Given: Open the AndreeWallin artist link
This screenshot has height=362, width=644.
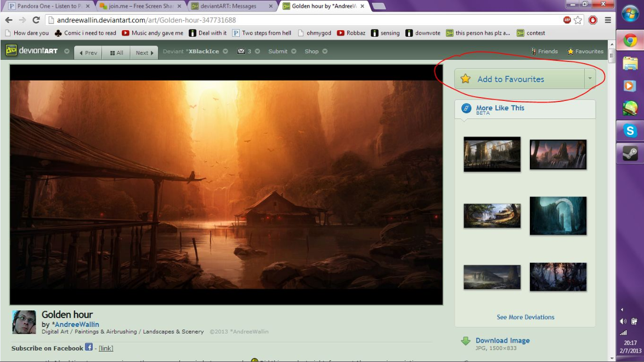Looking at the screenshot, I should coord(77,324).
